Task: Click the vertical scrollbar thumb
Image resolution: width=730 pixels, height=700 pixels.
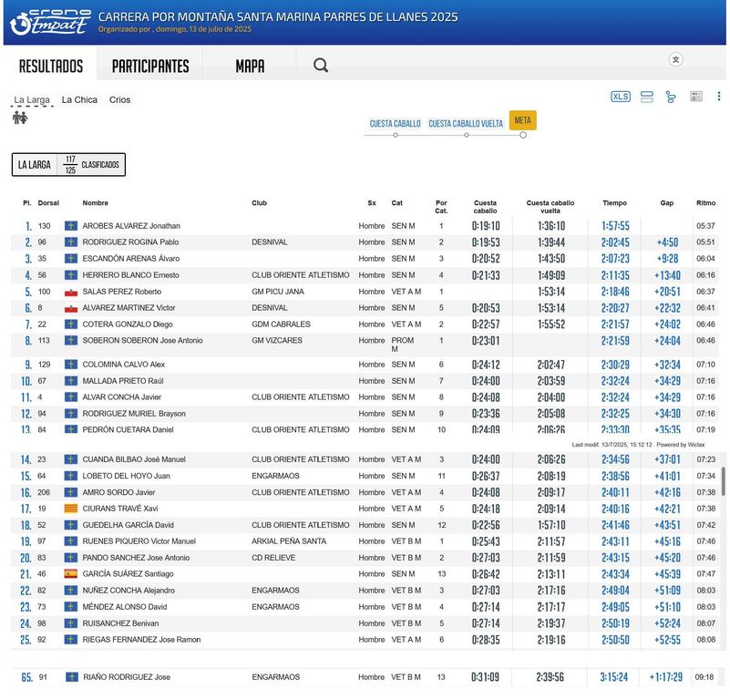Action: (x=724, y=481)
